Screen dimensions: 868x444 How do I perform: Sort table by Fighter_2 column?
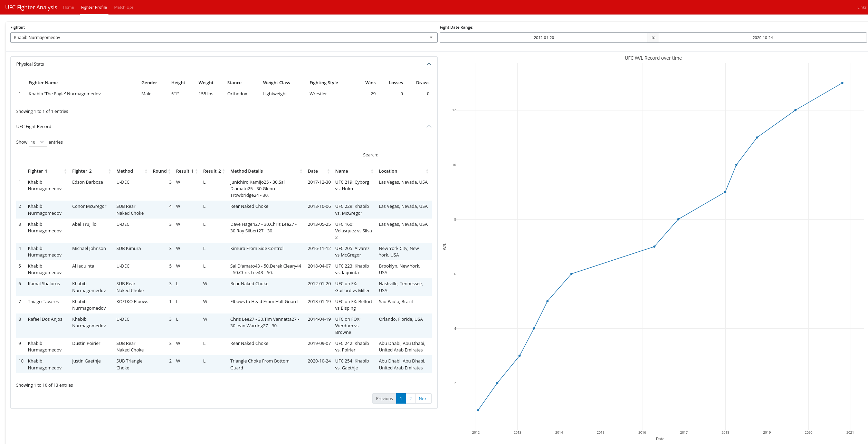point(91,171)
